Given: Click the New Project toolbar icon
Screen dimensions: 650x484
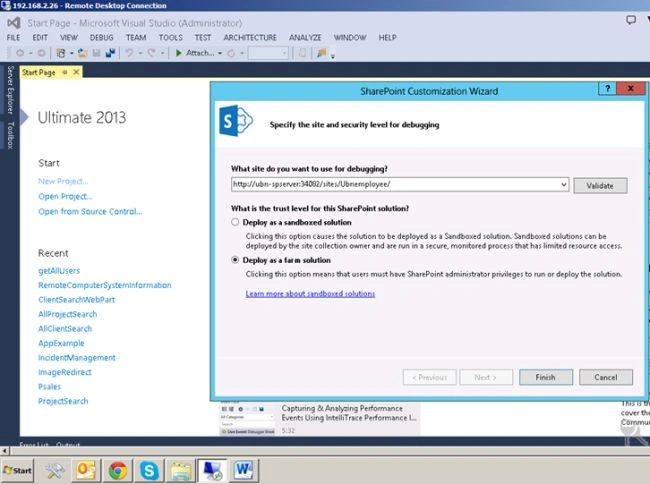Looking at the screenshot, I should (x=61, y=53).
